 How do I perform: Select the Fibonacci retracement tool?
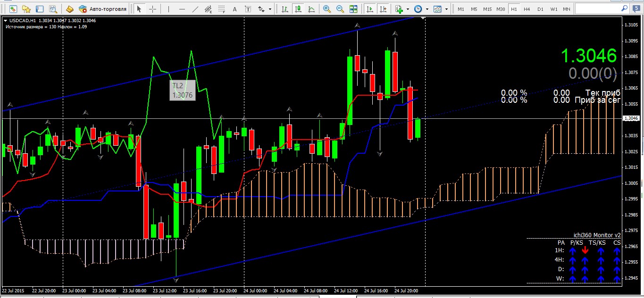click(x=221, y=9)
